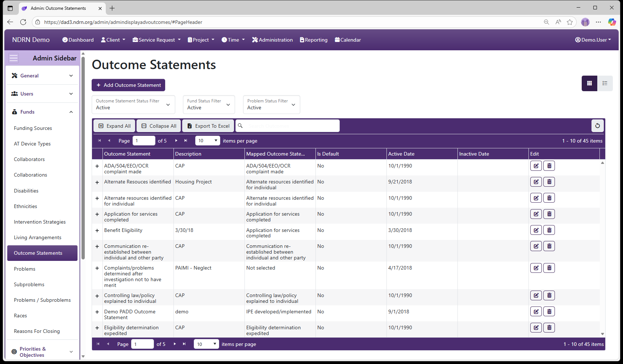This screenshot has width=623, height=364.
Task: Click Export To Excel button
Action: pos(208,126)
